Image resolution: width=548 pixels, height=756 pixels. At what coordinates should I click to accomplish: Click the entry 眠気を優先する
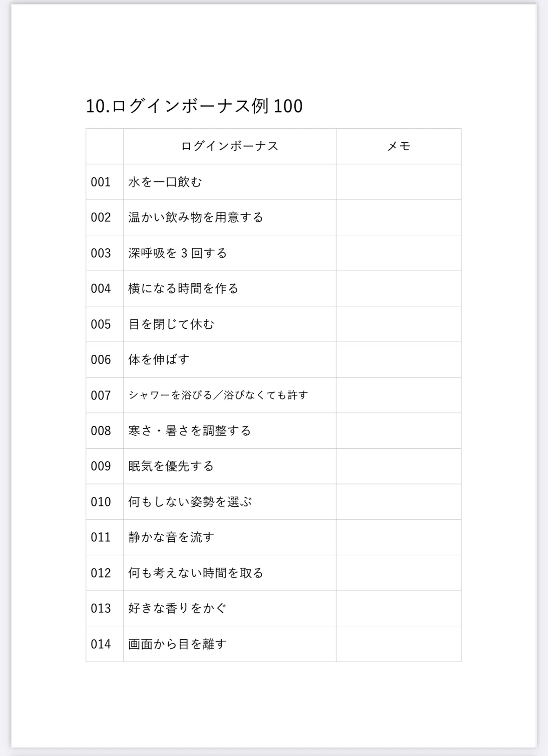(x=171, y=466)
